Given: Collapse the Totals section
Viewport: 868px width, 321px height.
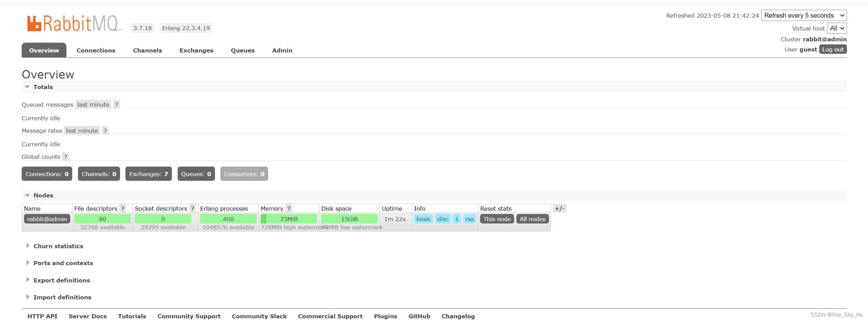Looking at the screenshot, I should pyautogui.click(x=43, y=87).
